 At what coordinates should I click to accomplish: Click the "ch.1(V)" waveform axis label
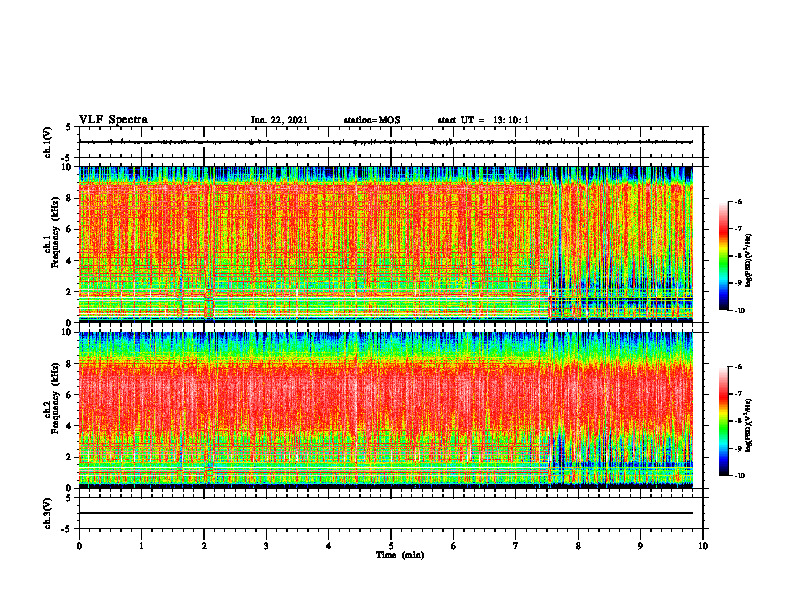[48, 142]
